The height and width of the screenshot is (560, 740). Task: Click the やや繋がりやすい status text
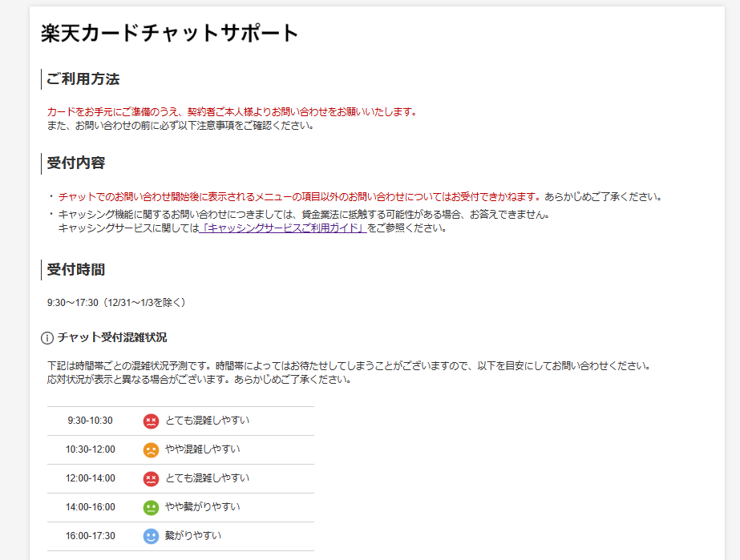203,506
